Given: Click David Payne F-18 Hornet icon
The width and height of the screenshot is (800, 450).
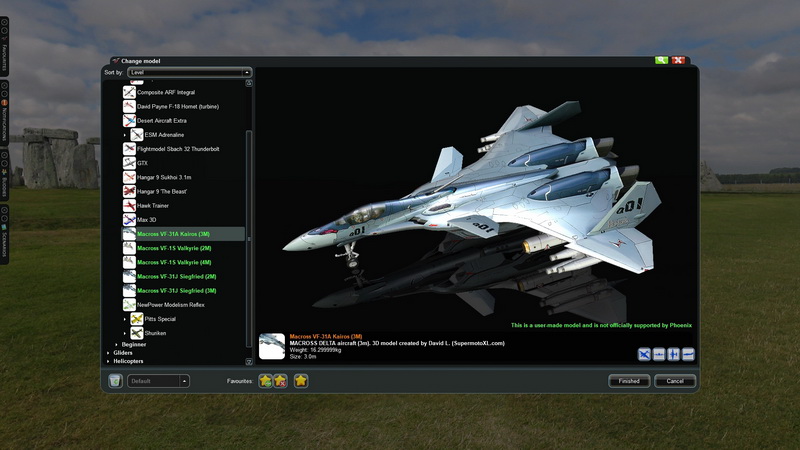Looking at the screenshot, I should point(129,107).
